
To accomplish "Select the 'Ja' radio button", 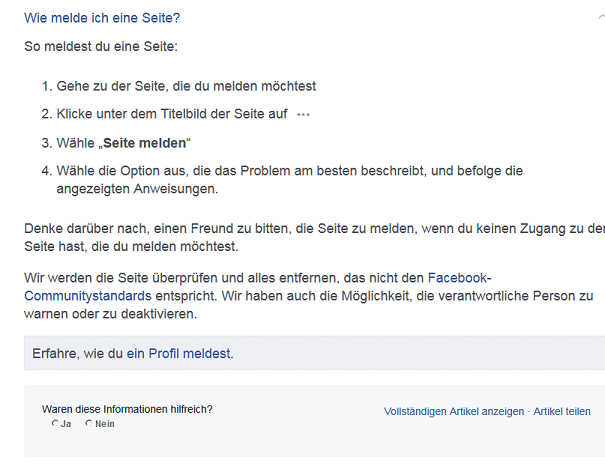I will 55,423.
